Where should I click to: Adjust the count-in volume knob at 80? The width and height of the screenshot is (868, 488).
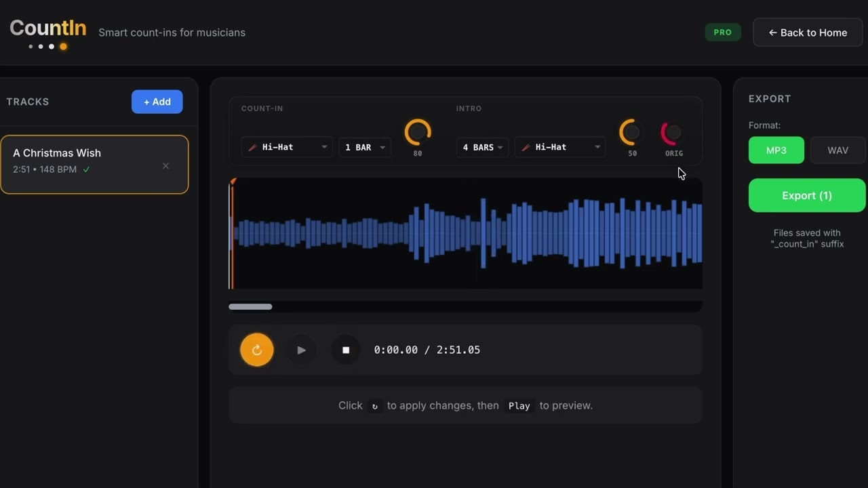tap(418, 132)
